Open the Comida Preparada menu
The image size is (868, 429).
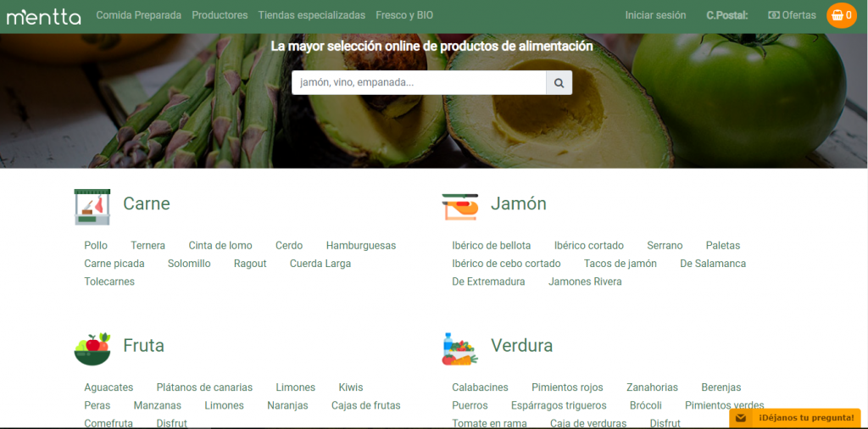pyautogui.click(x=138, y=15)
